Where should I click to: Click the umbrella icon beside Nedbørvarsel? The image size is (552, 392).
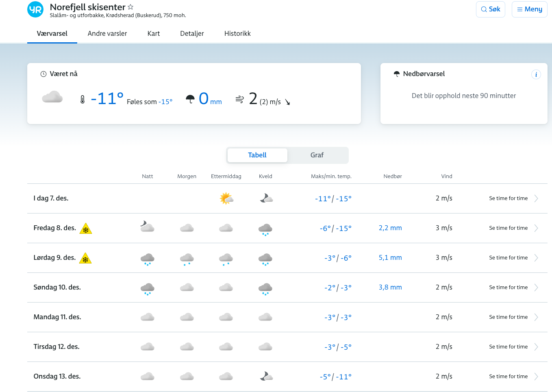click(x=397, y=74)
